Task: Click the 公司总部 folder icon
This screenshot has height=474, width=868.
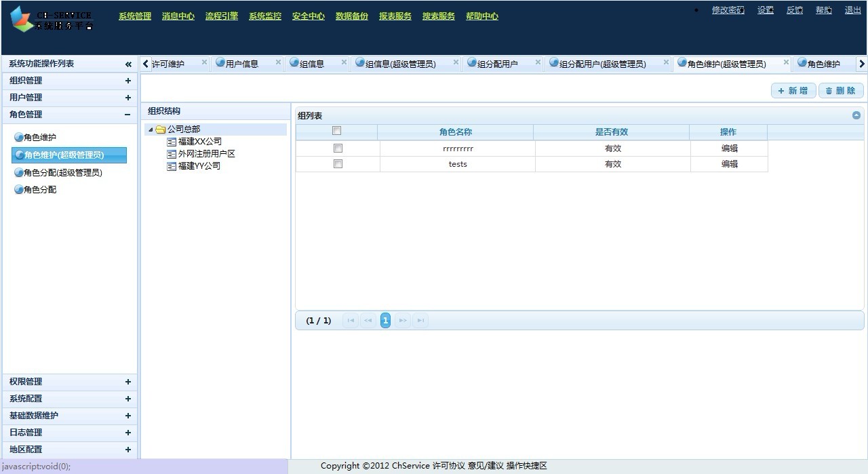Action: click(161, 130)
